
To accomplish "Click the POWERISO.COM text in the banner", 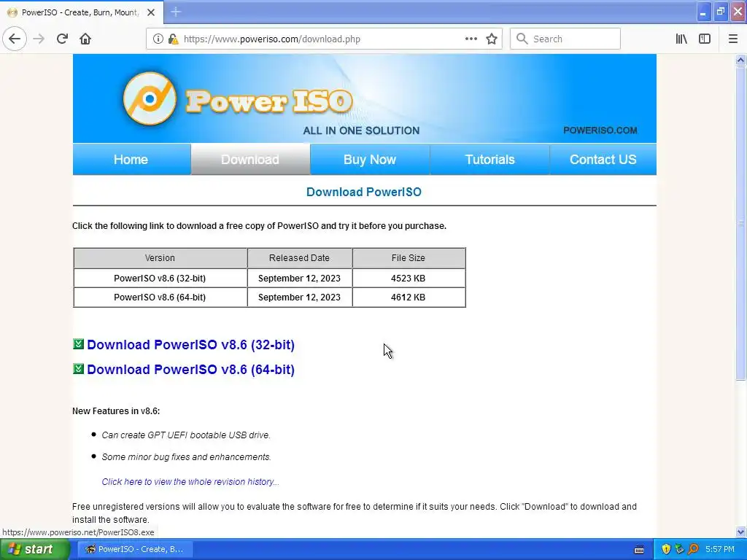I will (600, 131).
